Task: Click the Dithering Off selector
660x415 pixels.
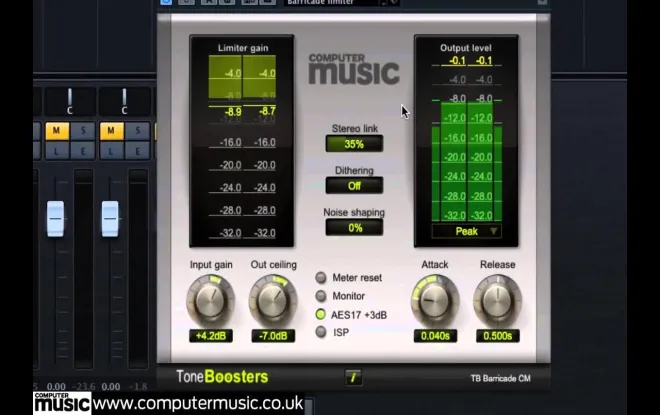Action: tap(354, 186)
